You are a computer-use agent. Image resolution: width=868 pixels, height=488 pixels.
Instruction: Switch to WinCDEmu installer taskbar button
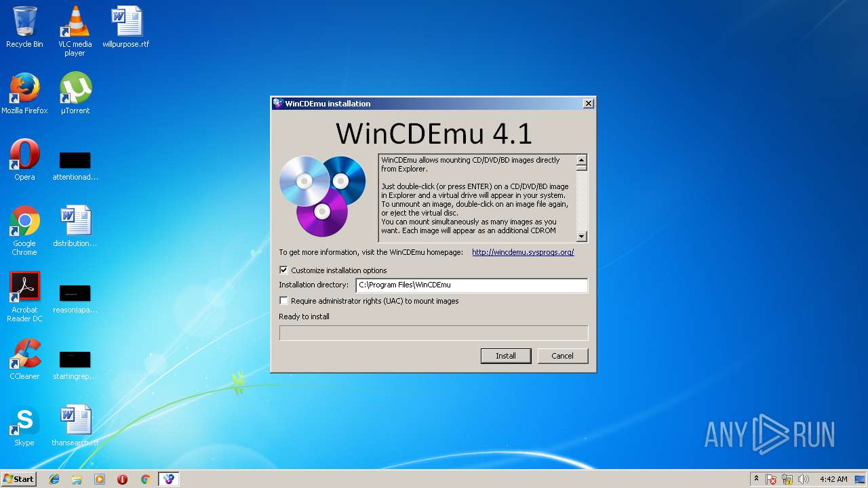(x=169, y=479)
